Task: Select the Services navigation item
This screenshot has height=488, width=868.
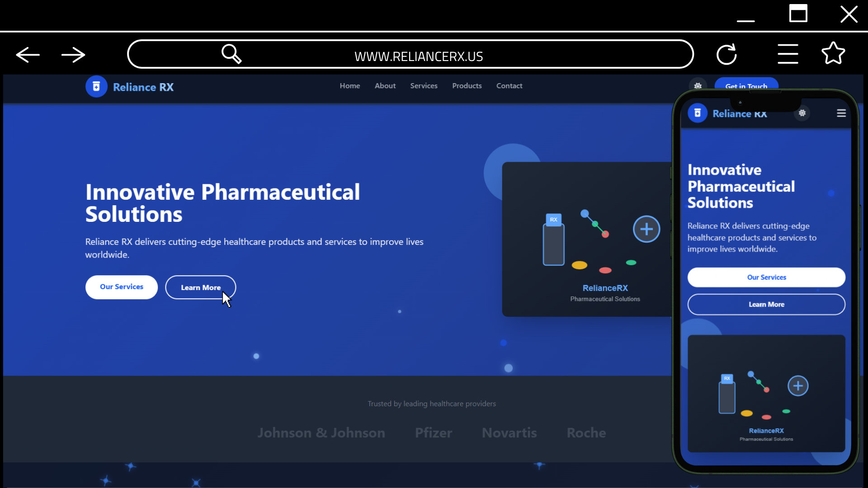Action: pos(424,86)
